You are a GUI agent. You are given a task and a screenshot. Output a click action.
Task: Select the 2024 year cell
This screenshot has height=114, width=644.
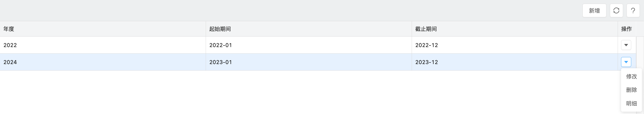103,62
